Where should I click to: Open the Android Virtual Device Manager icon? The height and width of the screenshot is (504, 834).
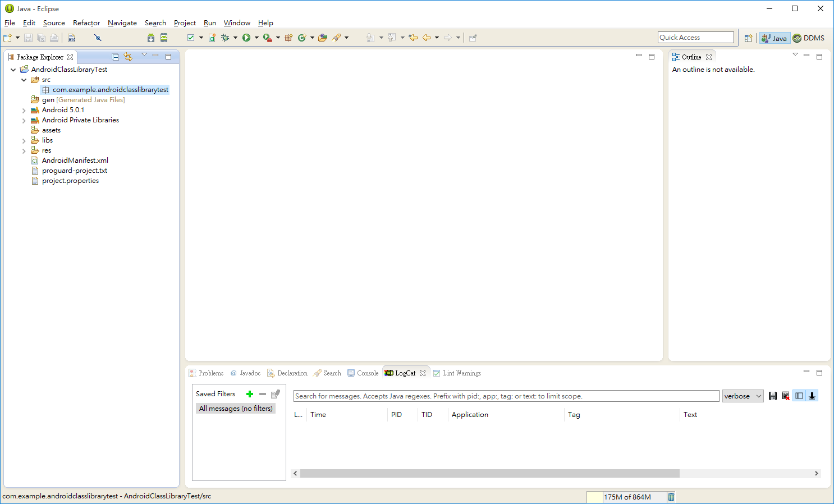point(164,38)
